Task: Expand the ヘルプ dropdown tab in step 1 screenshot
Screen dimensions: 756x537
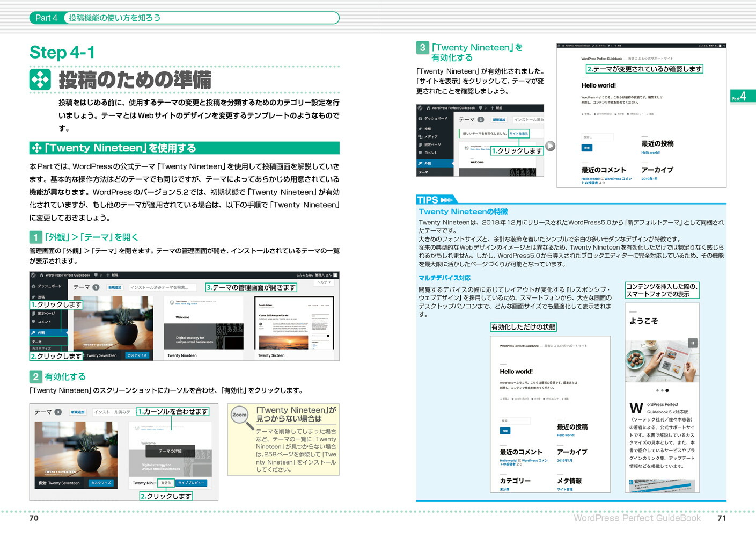Action: [x=325, y=282]
